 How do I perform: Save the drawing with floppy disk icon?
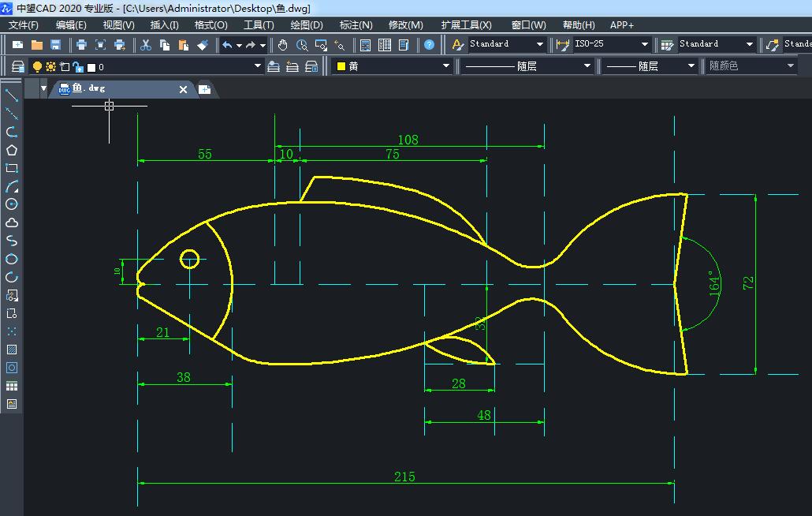click(56, 45)
